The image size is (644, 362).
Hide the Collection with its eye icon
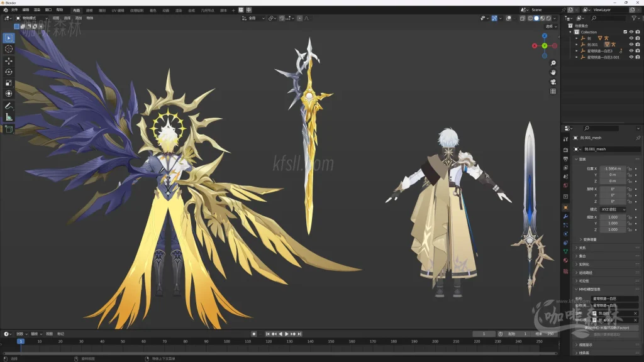coord(631,32)
